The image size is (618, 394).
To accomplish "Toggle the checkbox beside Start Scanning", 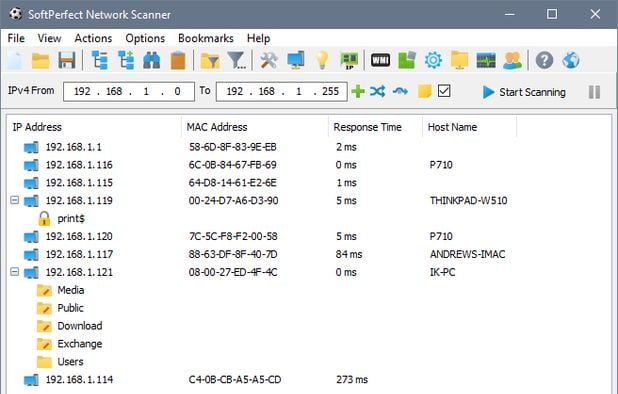I will (x=444, y=91).
